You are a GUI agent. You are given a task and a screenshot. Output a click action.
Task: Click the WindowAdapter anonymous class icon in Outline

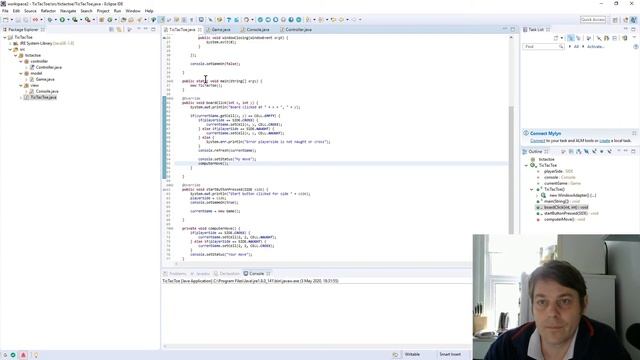[x=543, y=196]
